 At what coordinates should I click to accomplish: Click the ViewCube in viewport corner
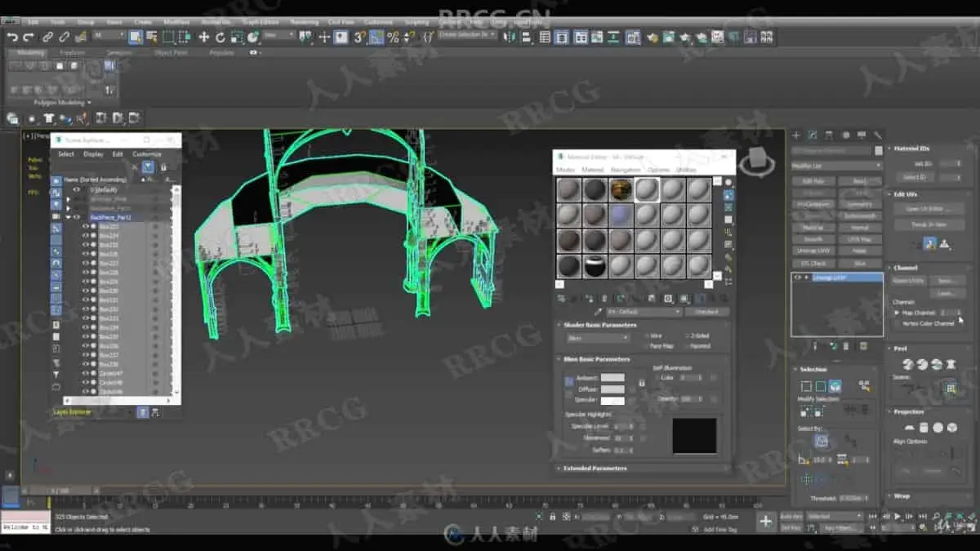click(x=758, y=160)
